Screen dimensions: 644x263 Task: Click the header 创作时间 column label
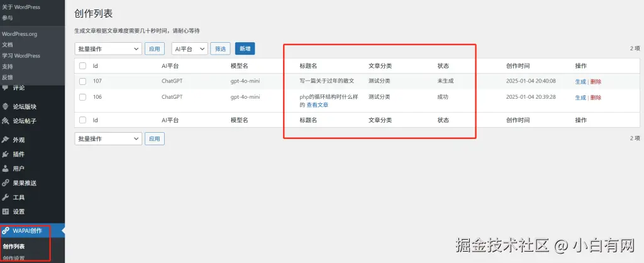(518, 65)
